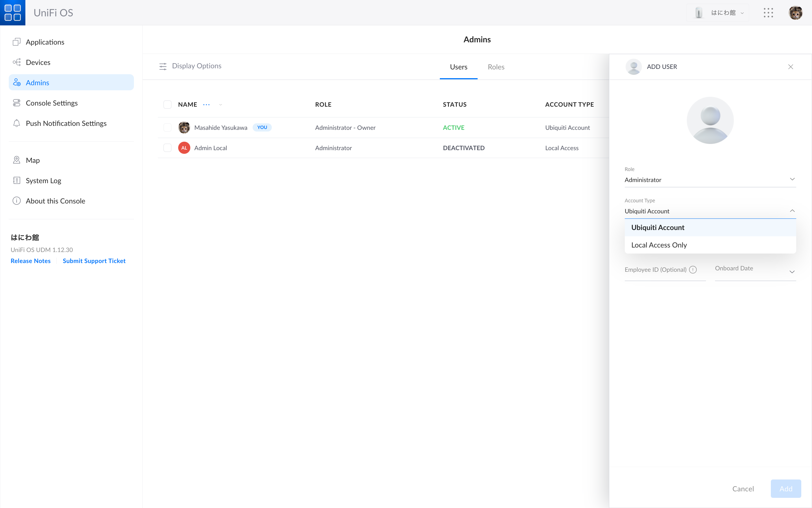Open System Log in the sidebar

71,180
